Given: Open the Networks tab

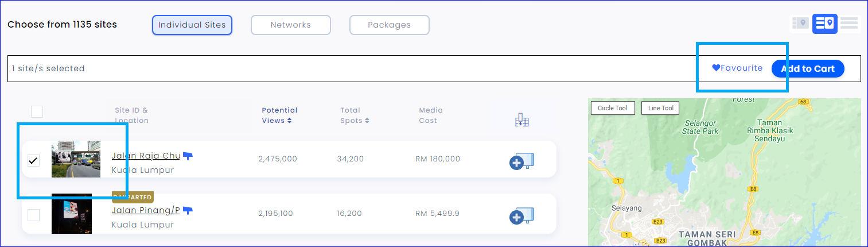Looking at the screenshot, I should tap(291, 25).
